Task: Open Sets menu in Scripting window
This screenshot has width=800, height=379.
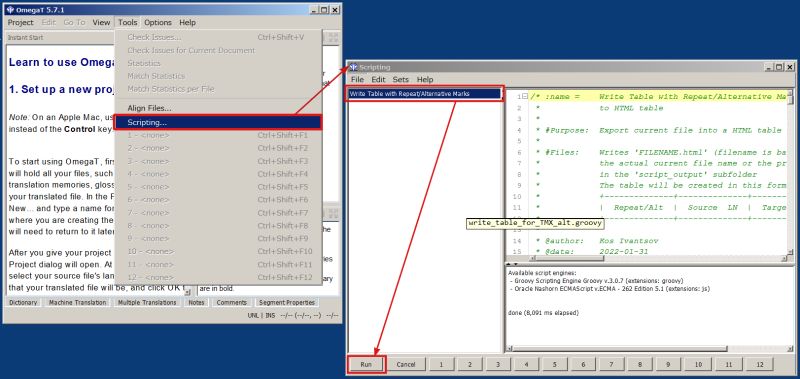Action: point(401,80)
